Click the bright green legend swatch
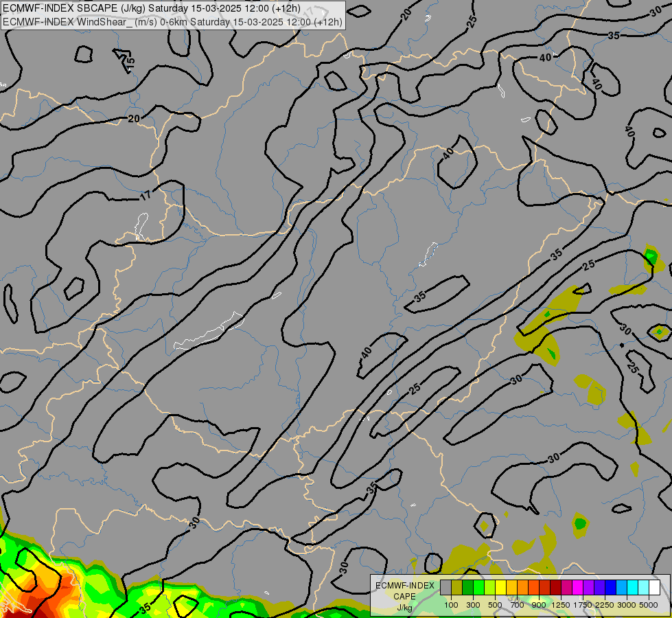The image size is (672, 618). tap(478, 588)
